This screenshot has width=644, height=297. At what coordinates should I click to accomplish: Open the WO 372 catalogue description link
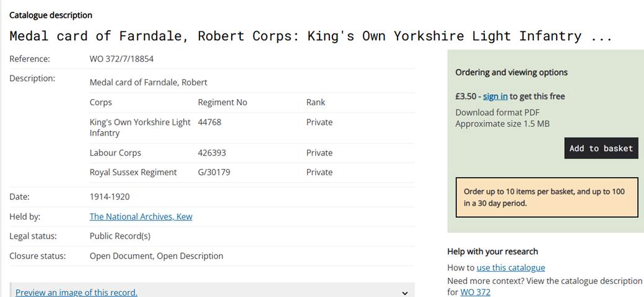coord(475,292)
